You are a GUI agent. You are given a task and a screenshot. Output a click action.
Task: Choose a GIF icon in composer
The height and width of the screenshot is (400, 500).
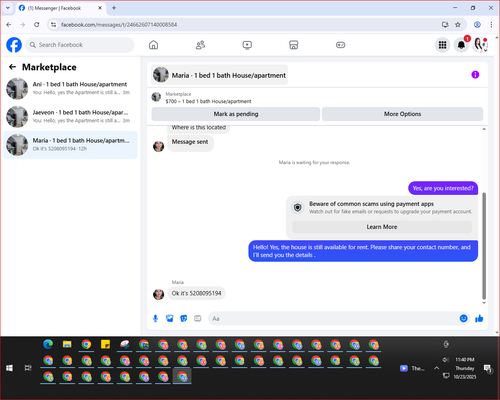point(198,319)
